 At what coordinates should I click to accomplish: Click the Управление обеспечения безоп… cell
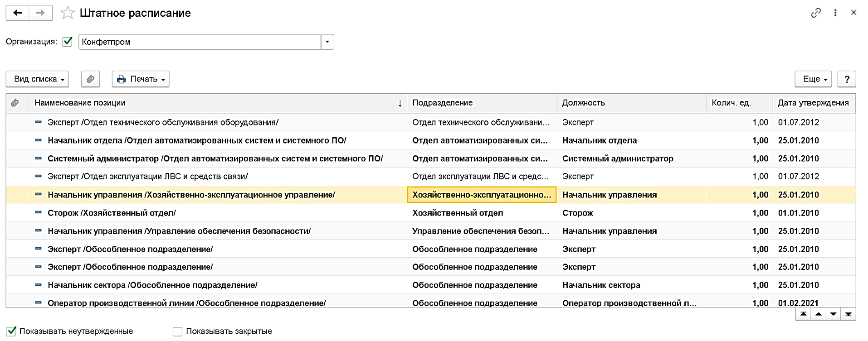pyautogui.click(x=482, y=231)
